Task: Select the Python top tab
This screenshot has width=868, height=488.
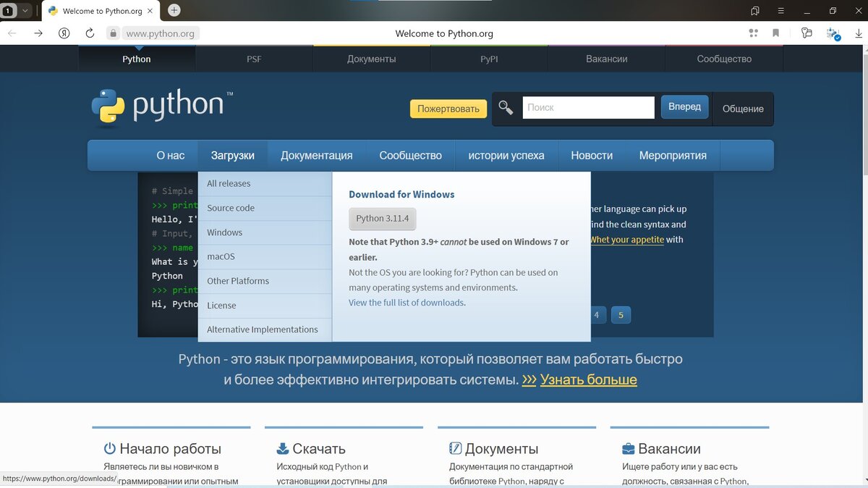Action: [x=137, y=59]
